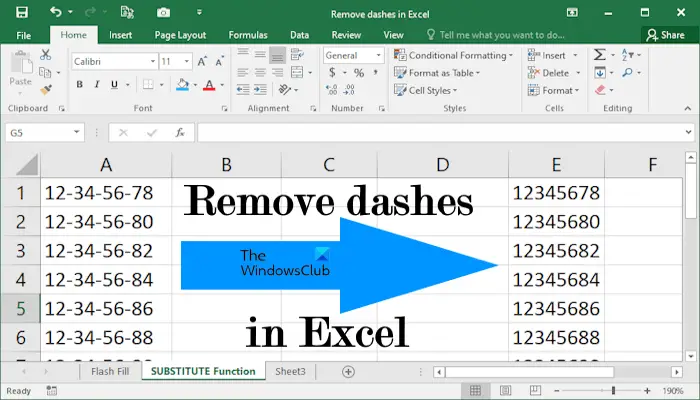
Task: Click the Cut scissors icon
Action: pos(46,54)
